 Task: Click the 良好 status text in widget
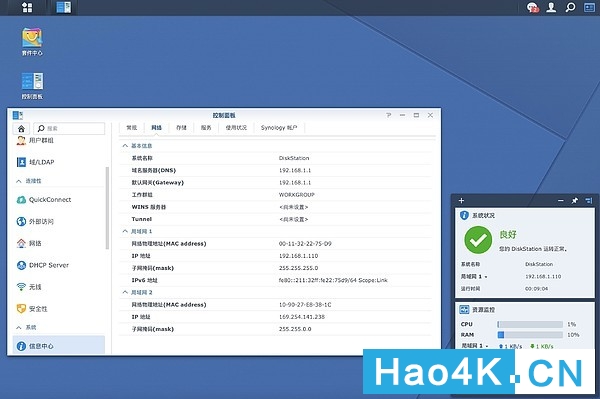point(508,234)
